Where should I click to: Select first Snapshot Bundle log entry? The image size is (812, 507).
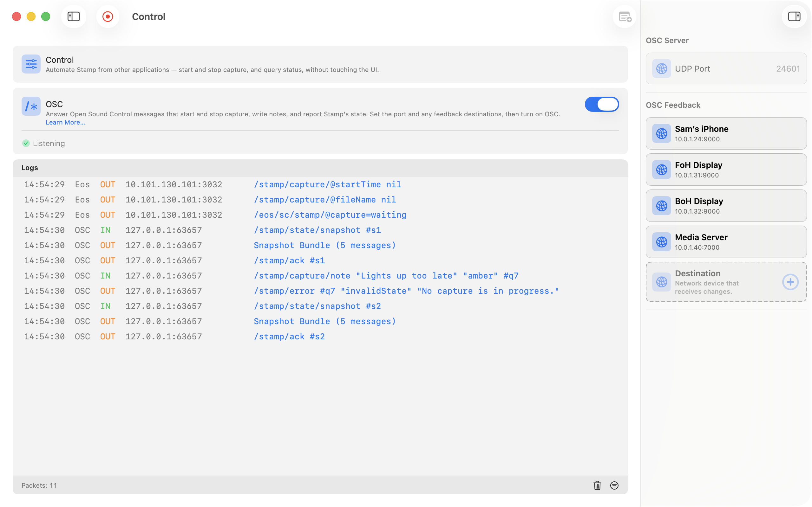point(320,245)
